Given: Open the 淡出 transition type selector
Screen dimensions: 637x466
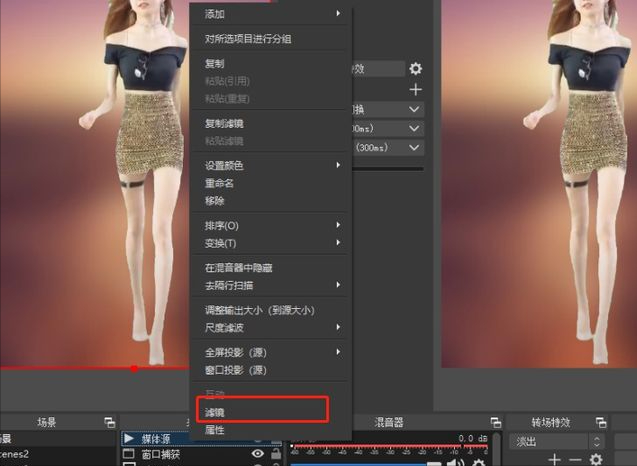Looking at the screenshot, I should coord(557,441).
